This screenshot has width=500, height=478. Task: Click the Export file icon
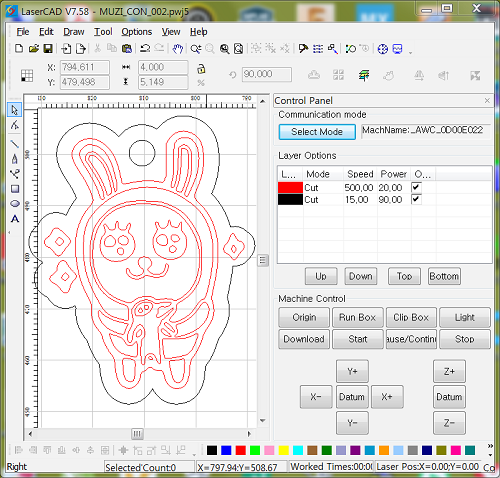[x=81, y=49]
